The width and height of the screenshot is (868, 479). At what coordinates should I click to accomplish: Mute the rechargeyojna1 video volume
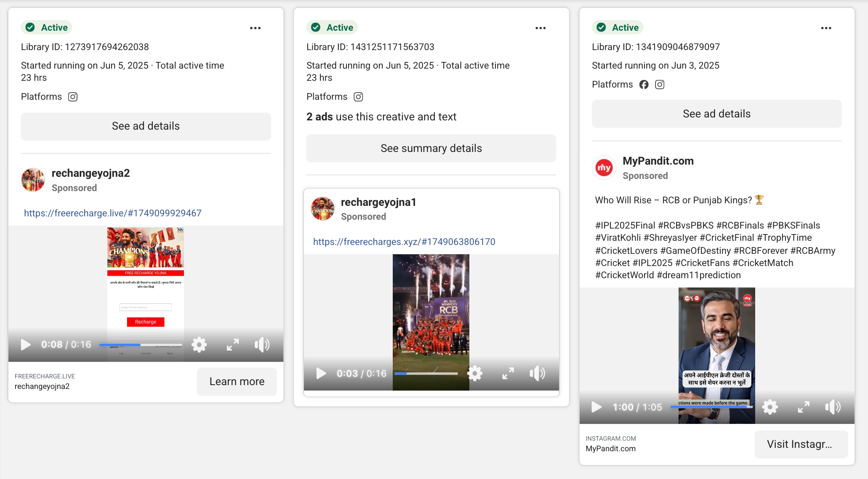point(538,373)
